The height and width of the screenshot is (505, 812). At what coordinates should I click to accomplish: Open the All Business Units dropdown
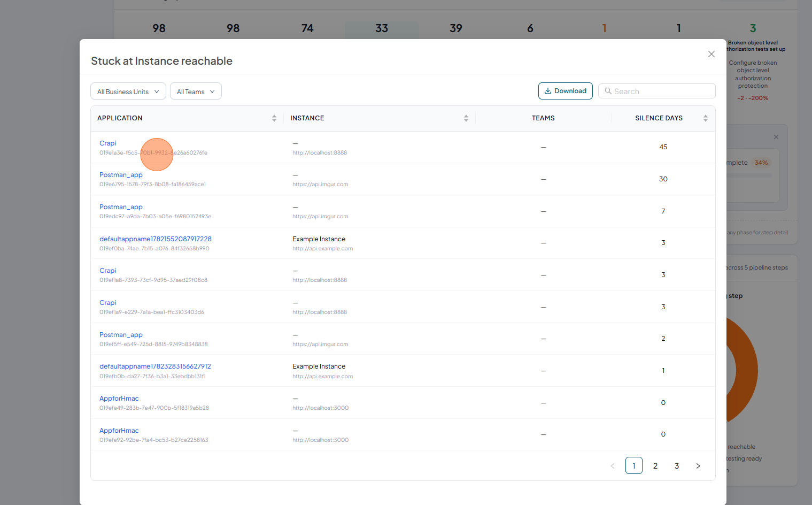pyautogui.click(x=128, y=91)
